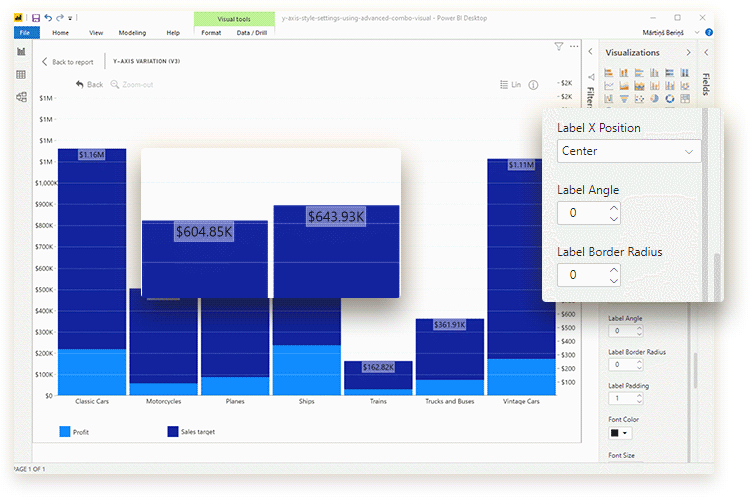Screen dimensions: 750x500
Task: Select Stacked column chart visualization
Action: 624,73
